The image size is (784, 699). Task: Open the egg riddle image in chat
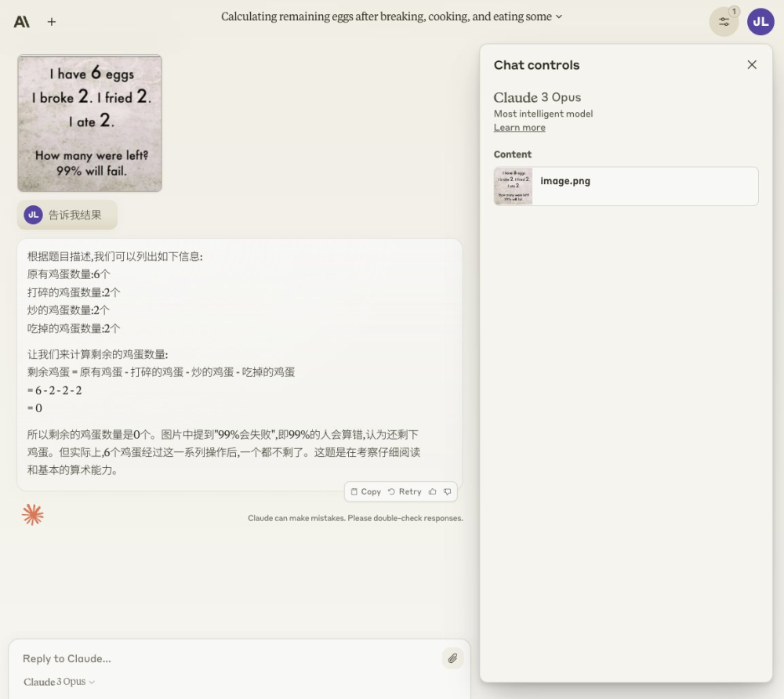coord(89,123)
